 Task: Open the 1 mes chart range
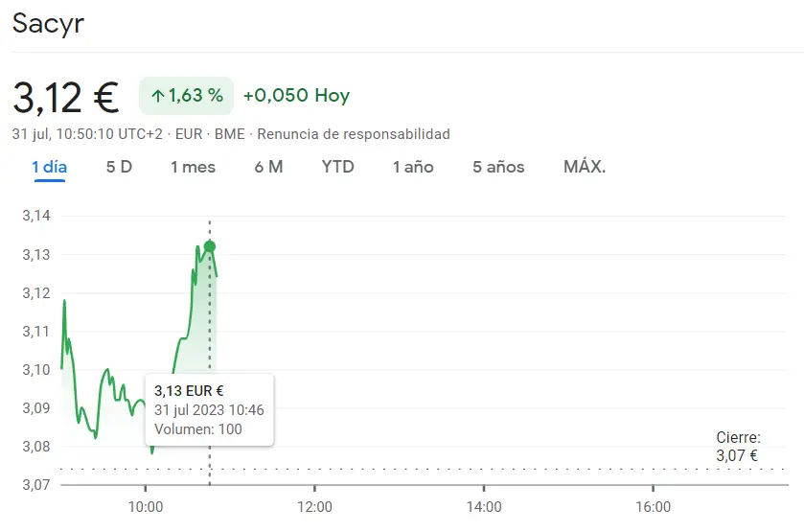193,167
